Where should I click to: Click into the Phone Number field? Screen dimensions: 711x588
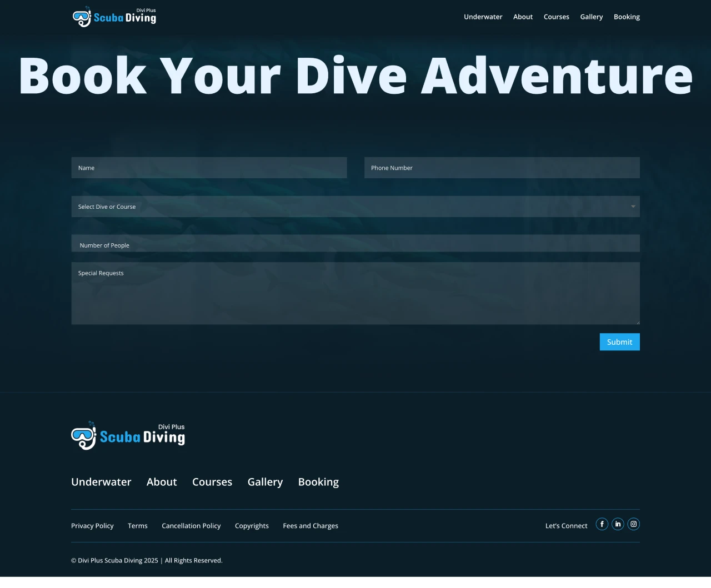click(x=502, y=168)
